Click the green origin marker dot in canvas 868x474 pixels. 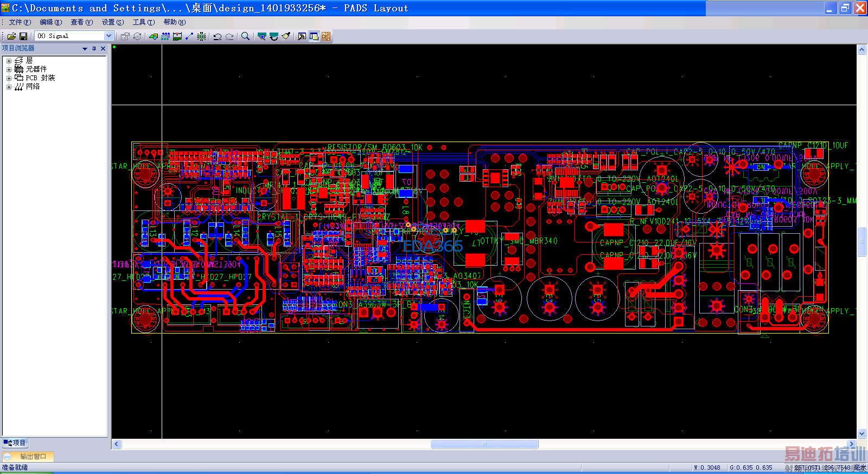[114, 47]
